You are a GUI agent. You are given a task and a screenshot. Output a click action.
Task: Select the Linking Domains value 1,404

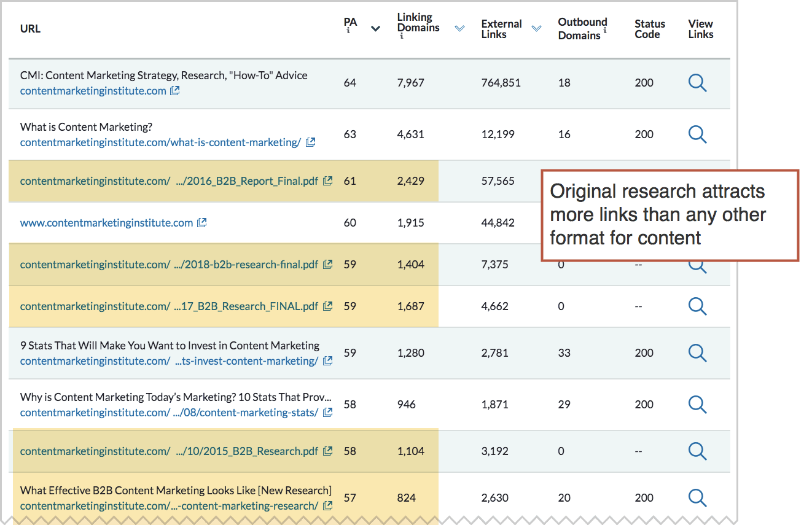(411, 265)
